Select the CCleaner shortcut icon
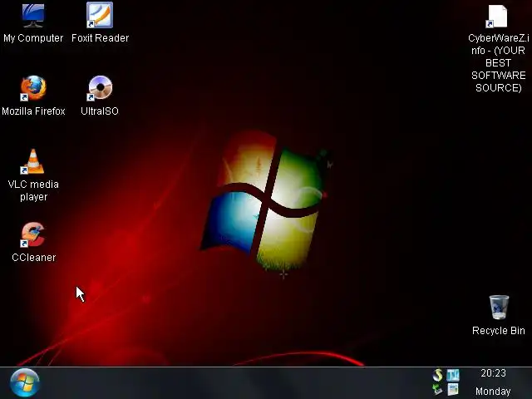The height and width of the screenshot is (399, 532). click(33, 234)
